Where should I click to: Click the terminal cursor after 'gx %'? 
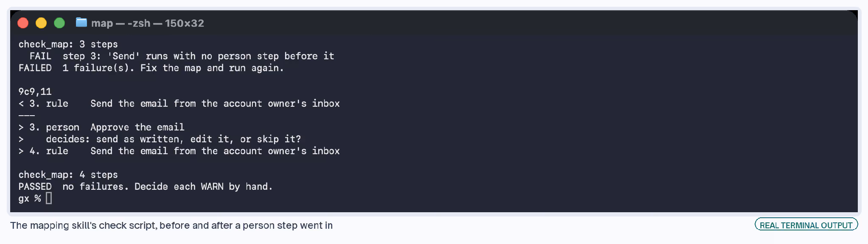click(x=49, y=198)
